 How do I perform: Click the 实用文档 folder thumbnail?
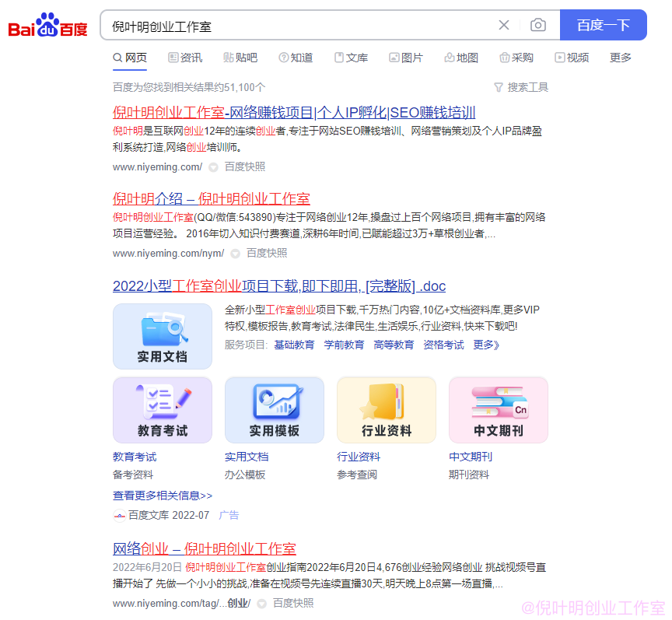(163, 337)
